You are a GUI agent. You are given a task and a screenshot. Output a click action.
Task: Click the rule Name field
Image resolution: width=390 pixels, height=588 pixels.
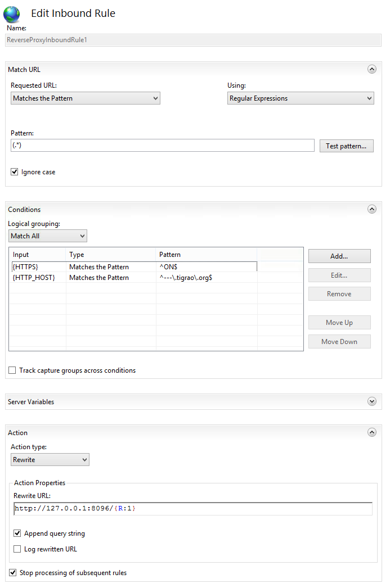coord(193,40)
